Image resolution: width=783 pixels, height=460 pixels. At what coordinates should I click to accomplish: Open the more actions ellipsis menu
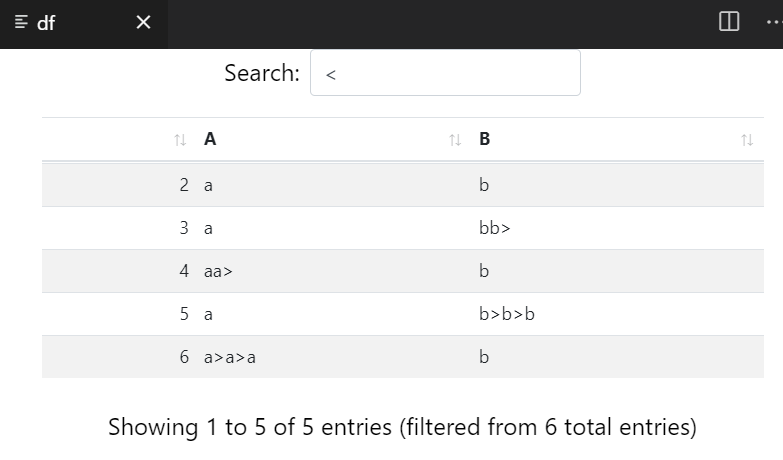pyautogui.click(x=772, y=21)
